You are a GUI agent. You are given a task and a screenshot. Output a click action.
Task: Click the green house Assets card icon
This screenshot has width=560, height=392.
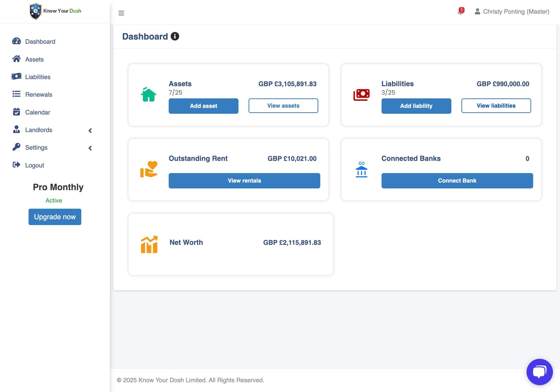click(x=148, y=95)
